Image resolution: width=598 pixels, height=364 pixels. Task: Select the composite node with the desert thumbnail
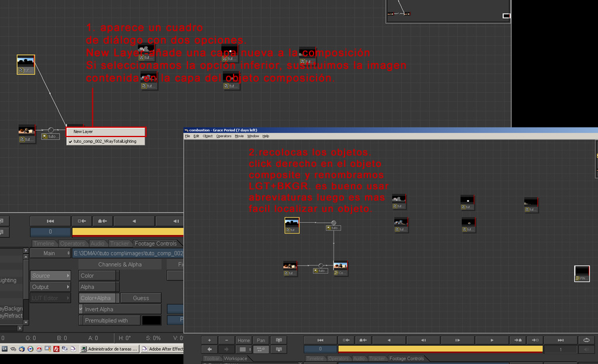pos(340,268)
